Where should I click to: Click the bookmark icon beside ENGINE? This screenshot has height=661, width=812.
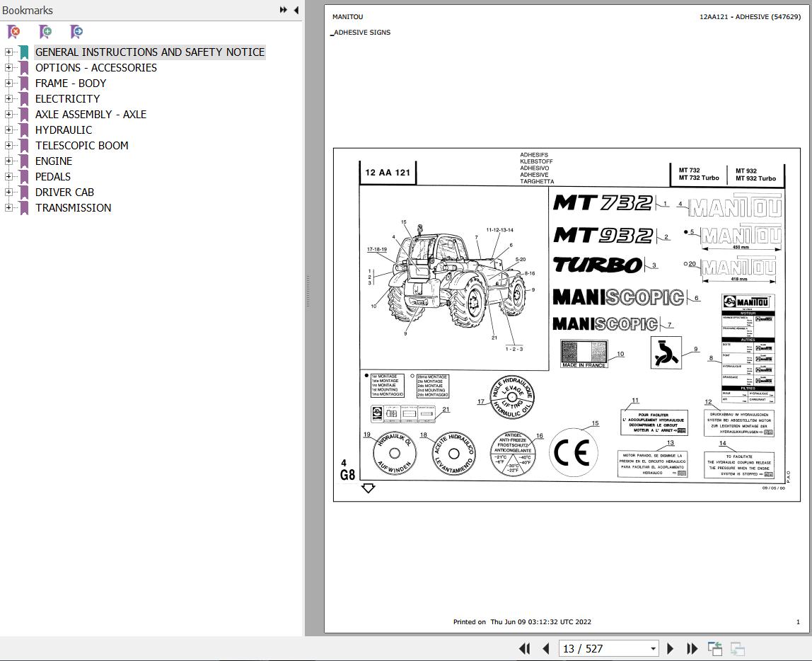24,161
